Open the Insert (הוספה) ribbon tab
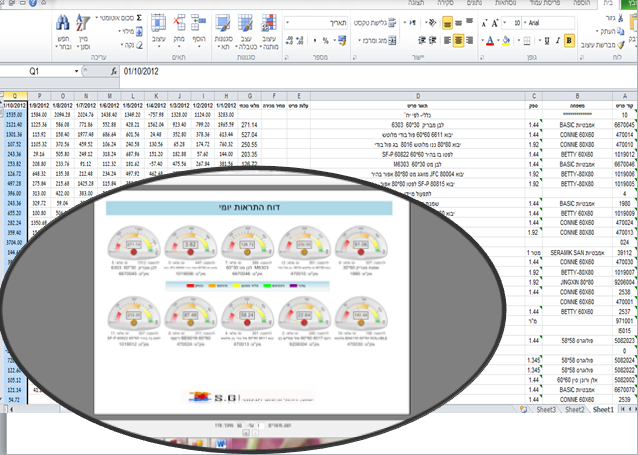 (x=582, y=3)
